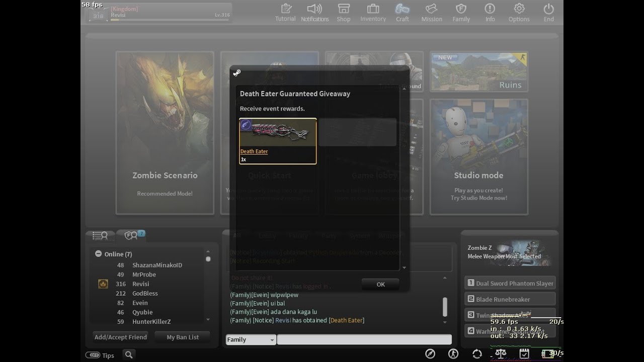Switch to the family list tab icon

(x=132, y=235)
